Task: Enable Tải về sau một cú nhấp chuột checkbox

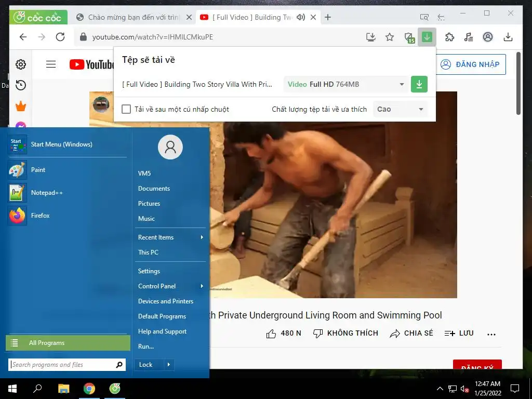Action: (126, 109)
